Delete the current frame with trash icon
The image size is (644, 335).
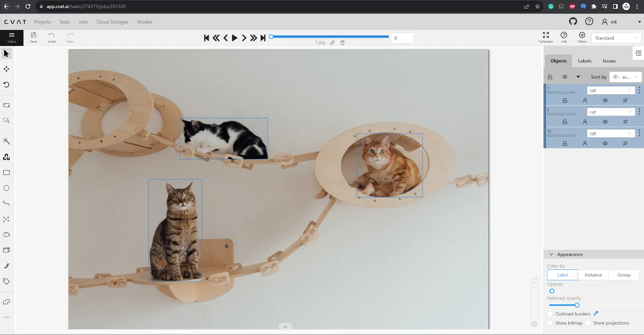click(x=343, y=43)
